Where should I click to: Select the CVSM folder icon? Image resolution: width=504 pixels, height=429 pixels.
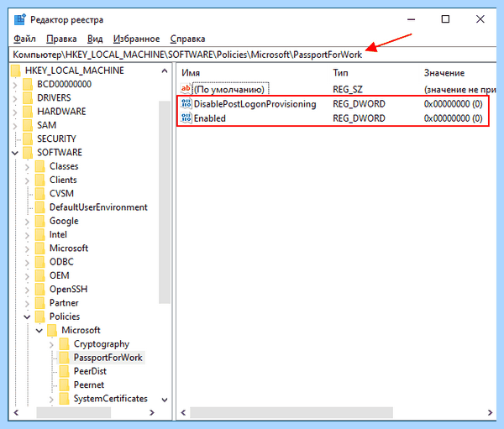(x=40, y=194)
